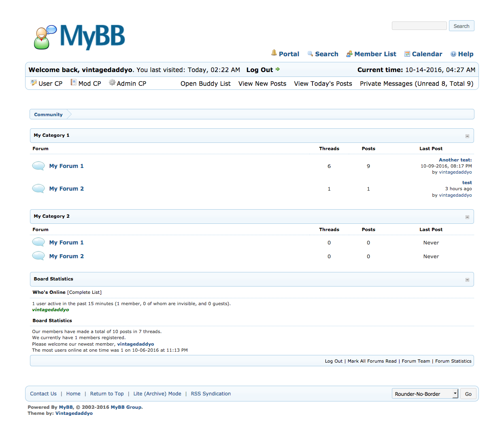Open Private Messages inbox link
This screenshot has height=446, width=504.
click(416, 83)
